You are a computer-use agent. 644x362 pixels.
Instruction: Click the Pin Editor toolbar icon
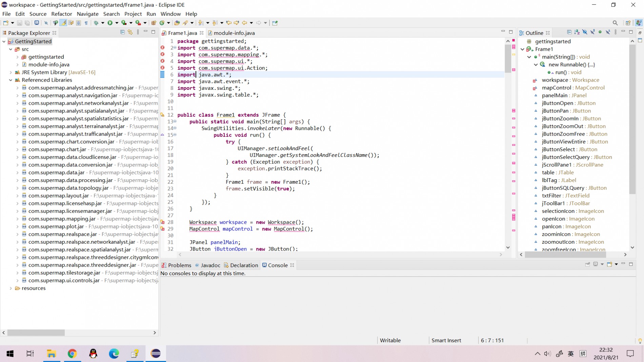[x=275, y=23]
